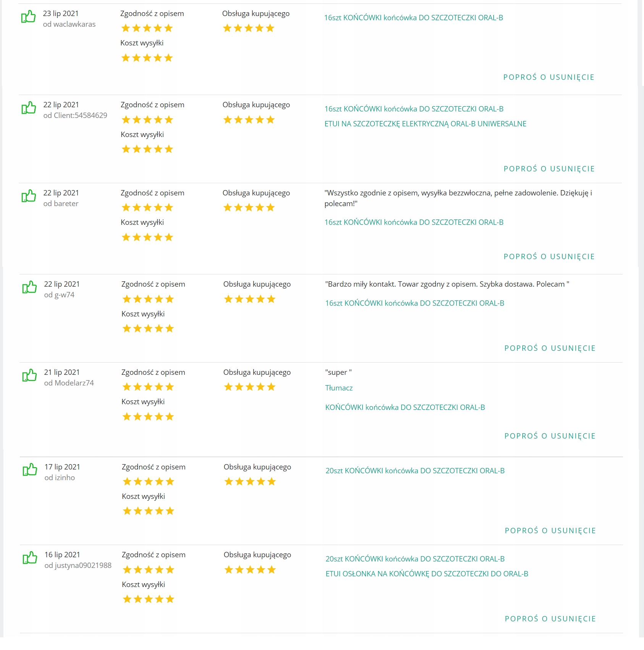Viewport: 644px width, 650px height.
Task: Click thumbs-up icon beside Client:54584629 review
Action: click(x=29, y=108)
